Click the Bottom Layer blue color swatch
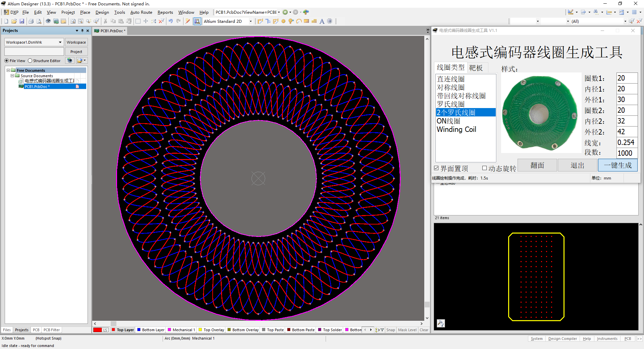This screenshot has height=349, width=644. (x=139, y=330)
